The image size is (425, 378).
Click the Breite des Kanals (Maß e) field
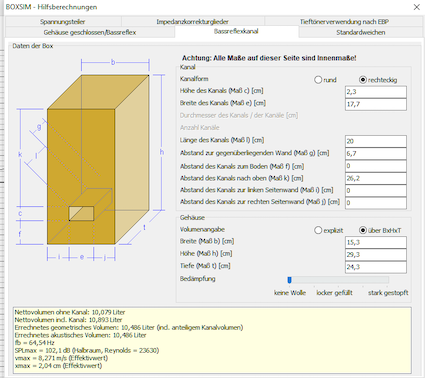376,104
